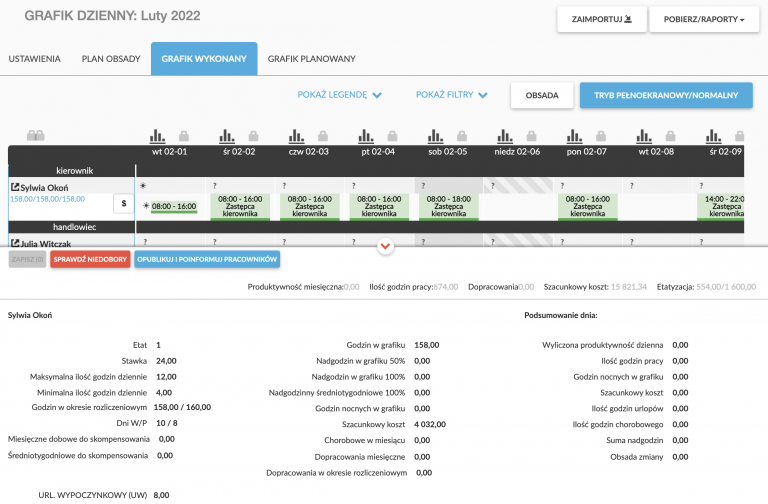
Task: Toggle lock icon for niedz 02-06
Action: (531, 136)
